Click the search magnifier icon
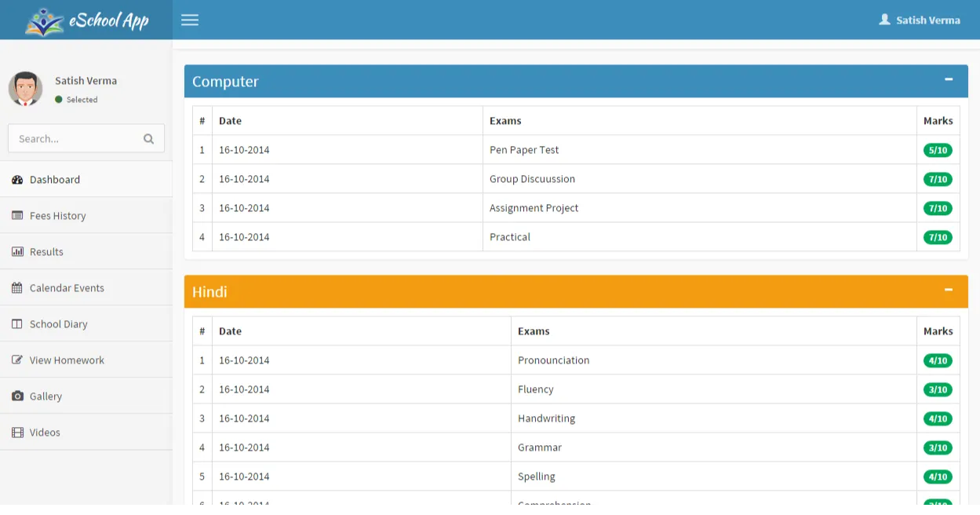The width and height of the screenshot is (980, 515). click(x=148, y=139)
